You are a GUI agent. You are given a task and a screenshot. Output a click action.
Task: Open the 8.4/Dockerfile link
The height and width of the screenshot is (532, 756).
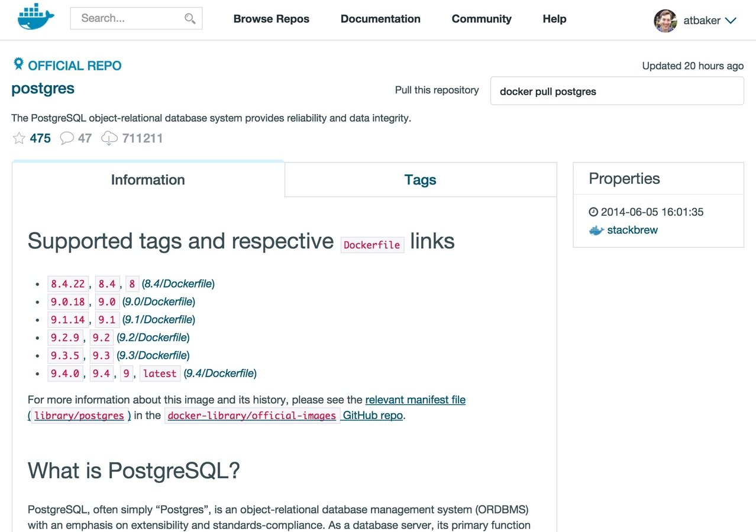(178, 284)
